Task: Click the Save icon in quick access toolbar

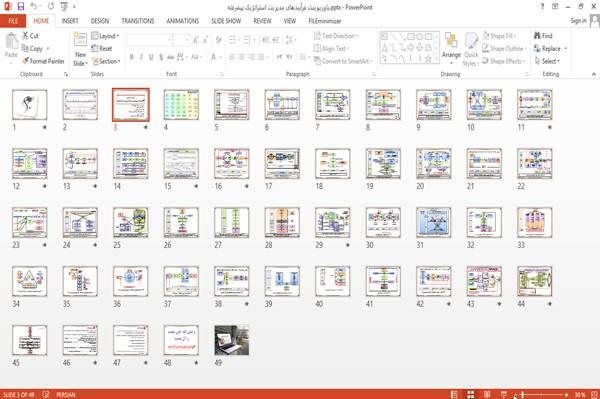Action: pyautogui.click(x=21, y=7)
